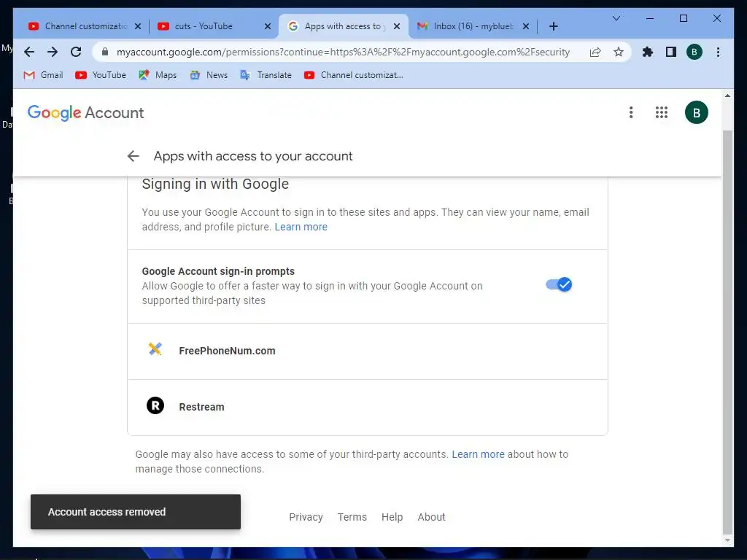Open the Extensions puzzle icon
The width and height of the screenshot is (747, 560).
coord(648,52)
